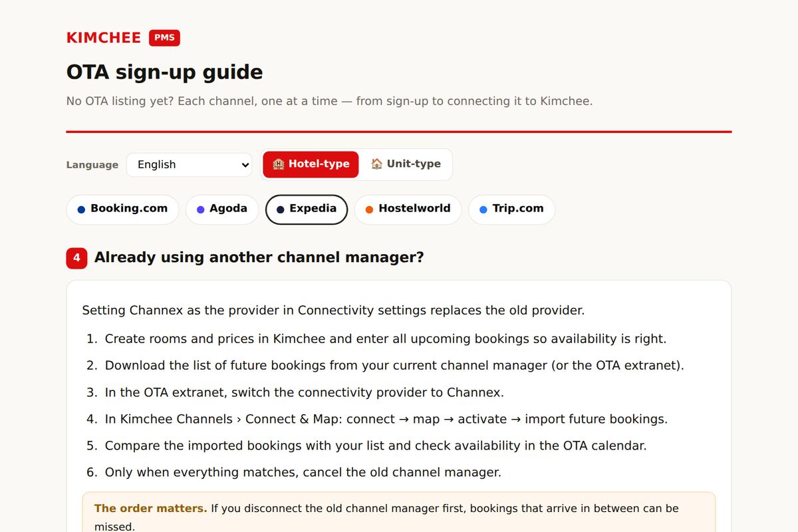Click step 'In Kimchee Channels › Connect & Map'
Image resolution: width=798 pixels, height=532 pixels.
pyautogui.click(x=386, y=419)
